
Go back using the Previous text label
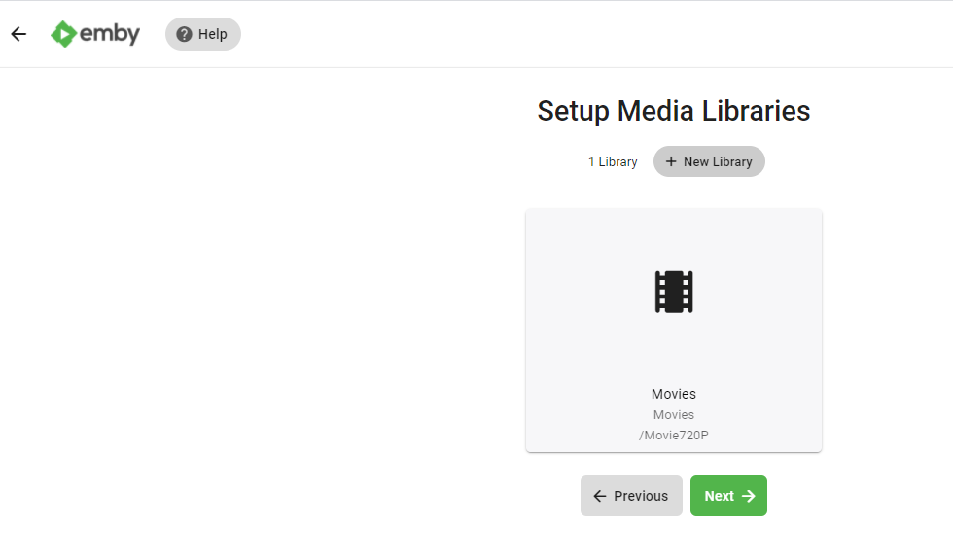coord(641,496)
